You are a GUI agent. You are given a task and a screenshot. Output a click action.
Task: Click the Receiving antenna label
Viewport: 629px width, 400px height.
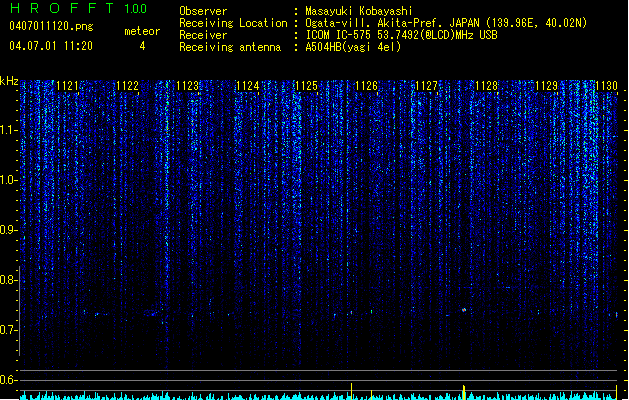(230, 47)
